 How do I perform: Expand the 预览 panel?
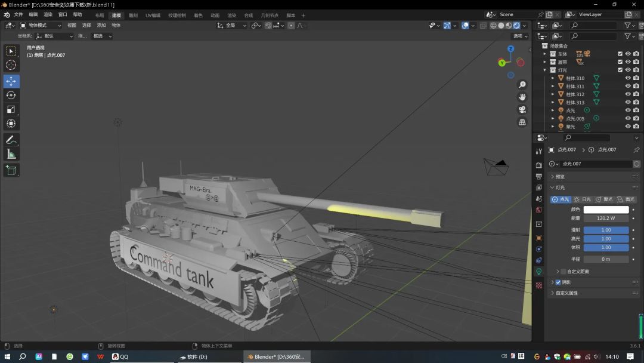(594, 177)
